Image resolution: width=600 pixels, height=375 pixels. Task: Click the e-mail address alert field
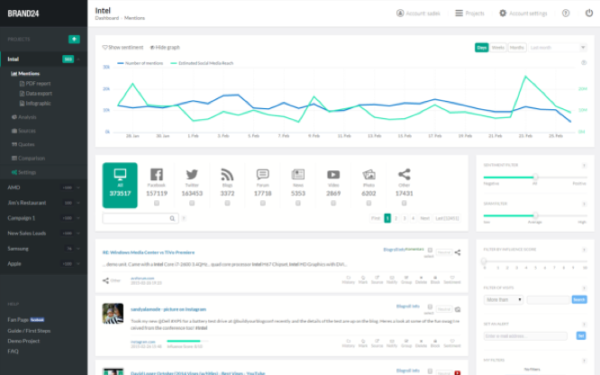(525, 336)
